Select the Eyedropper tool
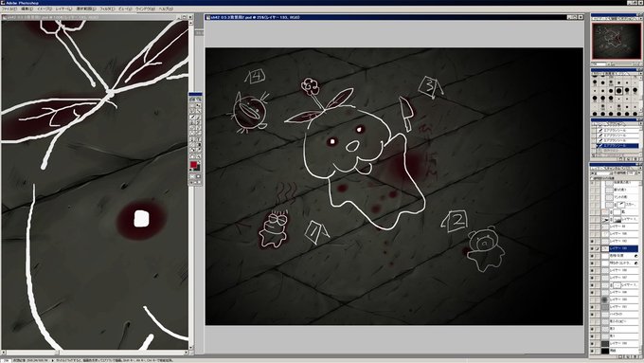This screenshot has height=363, width=644. [x=198, y=150]
